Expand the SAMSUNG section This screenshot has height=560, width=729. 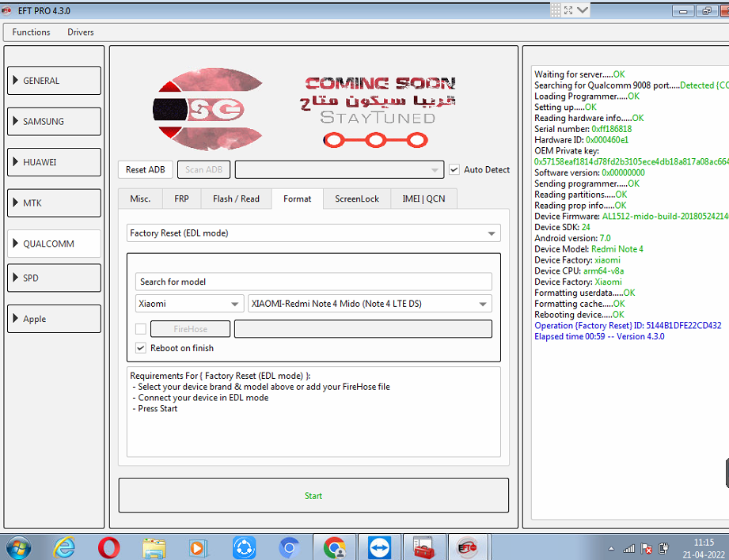point(54,121)
